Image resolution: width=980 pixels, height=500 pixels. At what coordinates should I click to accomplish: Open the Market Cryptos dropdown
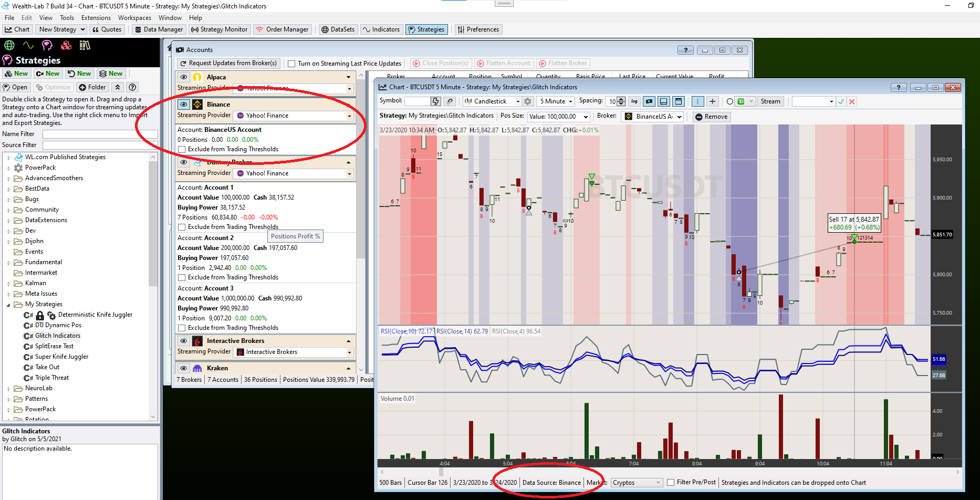point(636,483)
